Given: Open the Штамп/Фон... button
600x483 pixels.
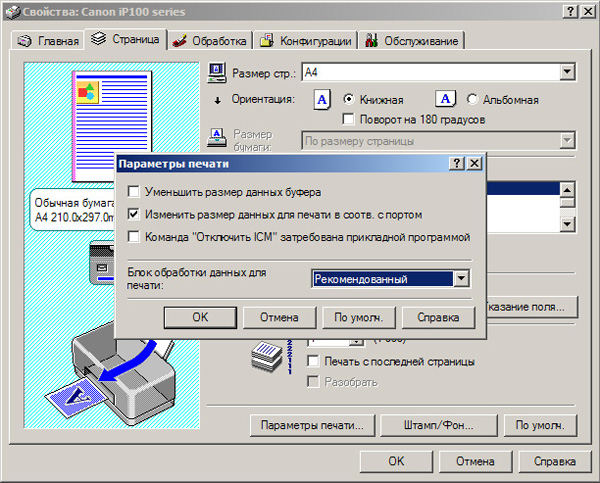Looking at the screenshot, I should click(x=439, y=425).
